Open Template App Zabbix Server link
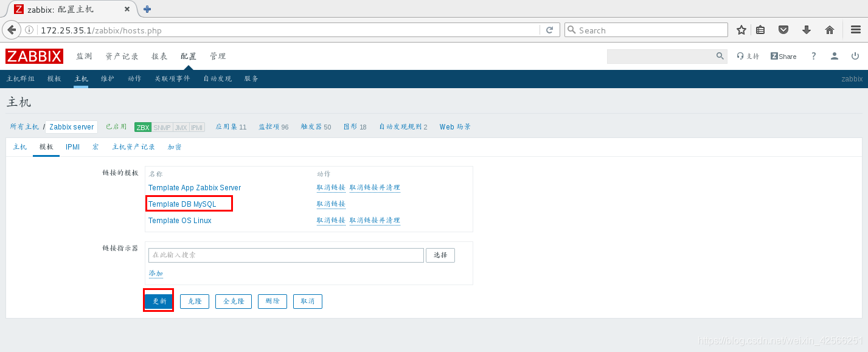Viewport: 868px width, 352px height. [x=195, y=188]
